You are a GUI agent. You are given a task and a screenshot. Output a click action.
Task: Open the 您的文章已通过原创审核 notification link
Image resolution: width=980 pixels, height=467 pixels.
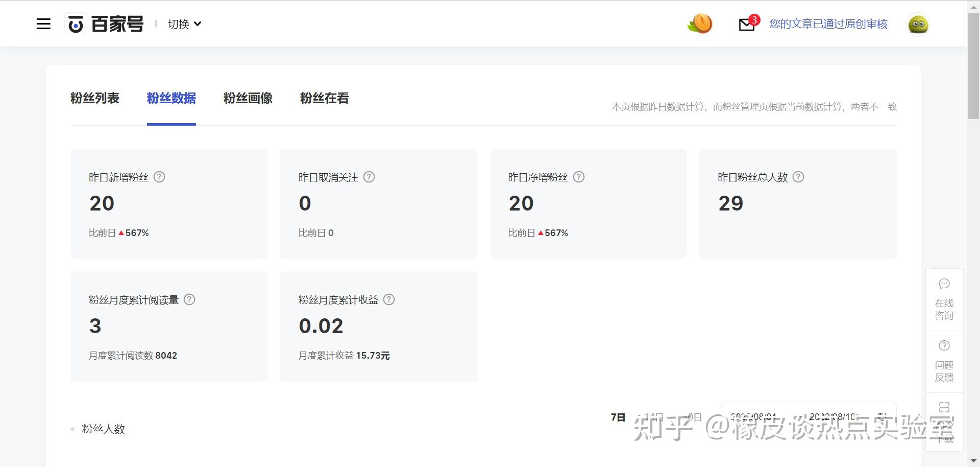pyautogui.click(x=828, y=24)
